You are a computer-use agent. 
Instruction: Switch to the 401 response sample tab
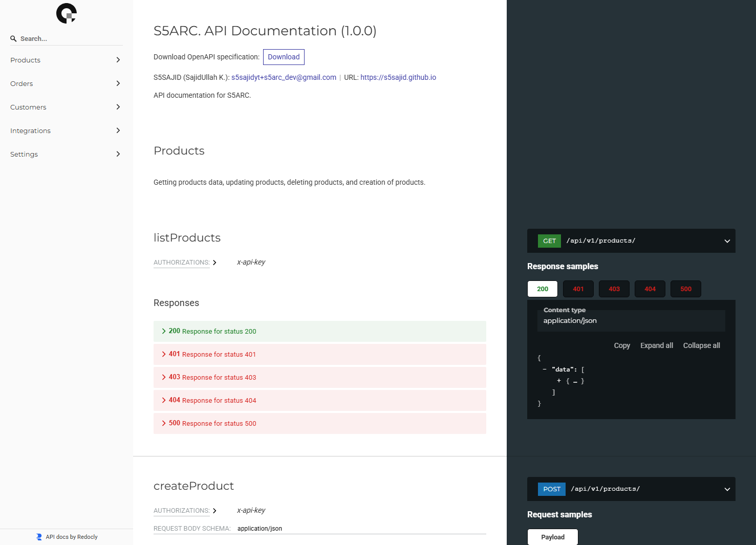pyautogui.click(x=578, y=289)
